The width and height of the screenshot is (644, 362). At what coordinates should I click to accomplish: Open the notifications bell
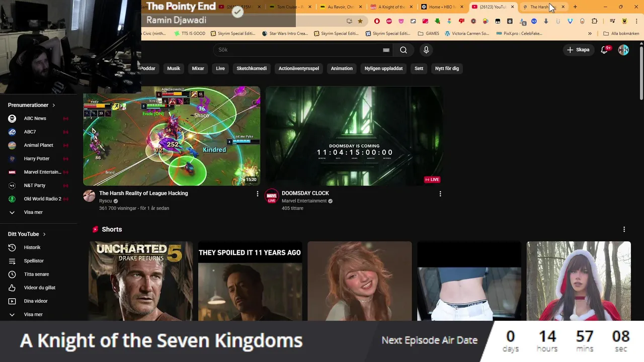tap(605, 50)
